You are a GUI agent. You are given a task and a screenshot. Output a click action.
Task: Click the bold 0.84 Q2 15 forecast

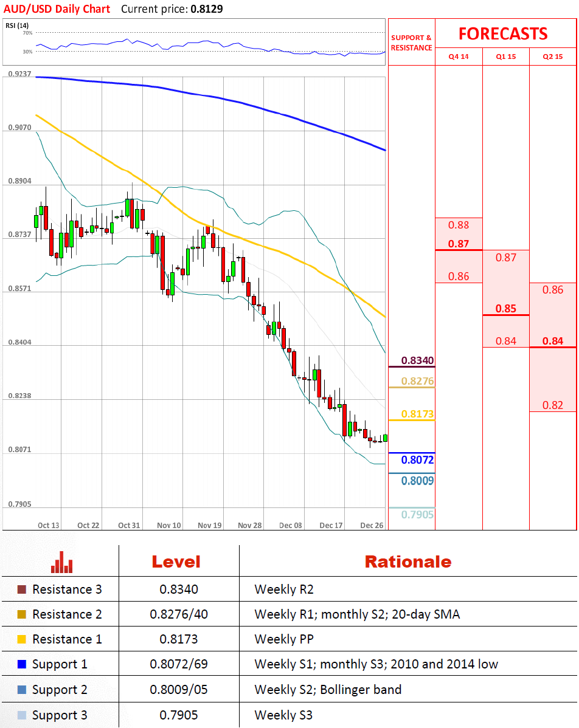click(x=552, y=342)
